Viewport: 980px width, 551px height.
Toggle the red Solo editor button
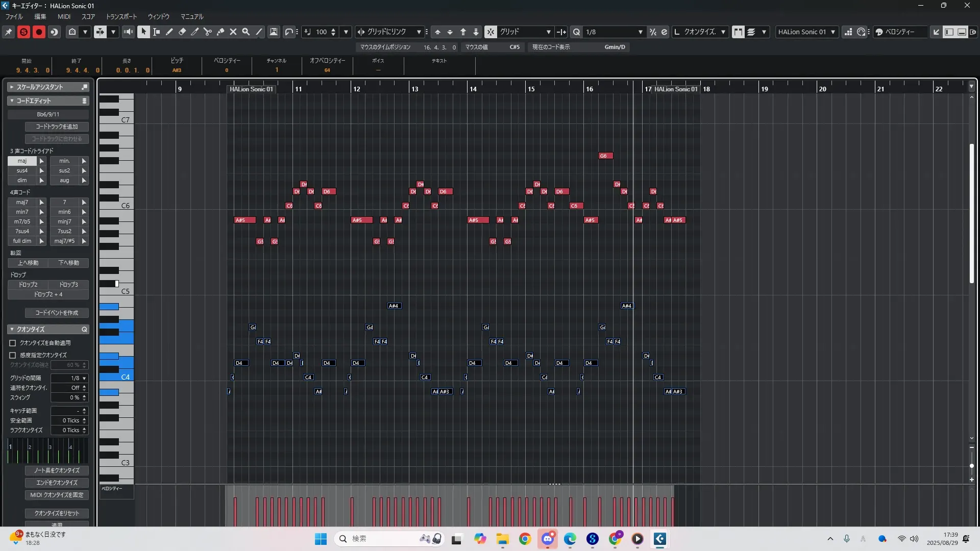point(23,32)
